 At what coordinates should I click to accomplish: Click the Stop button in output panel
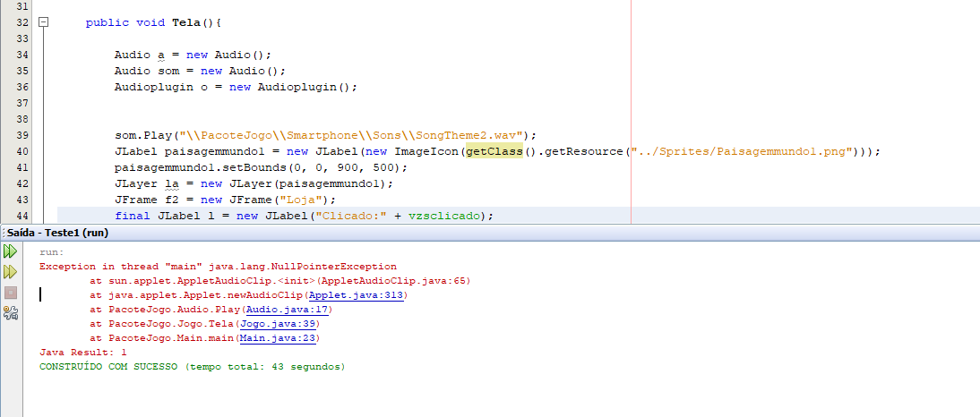tap(11, 293)
